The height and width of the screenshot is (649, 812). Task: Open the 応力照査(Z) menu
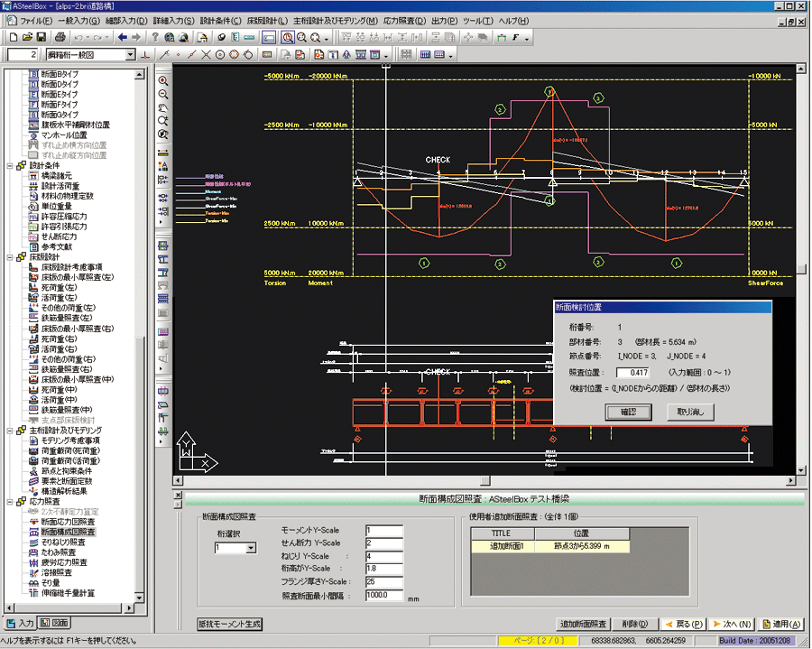tap(404, 20)
